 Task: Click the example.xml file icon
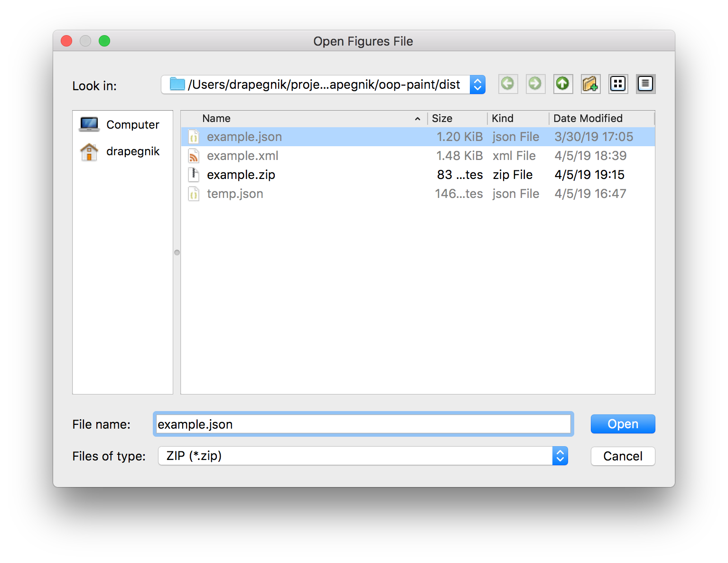tap(194, 156)
